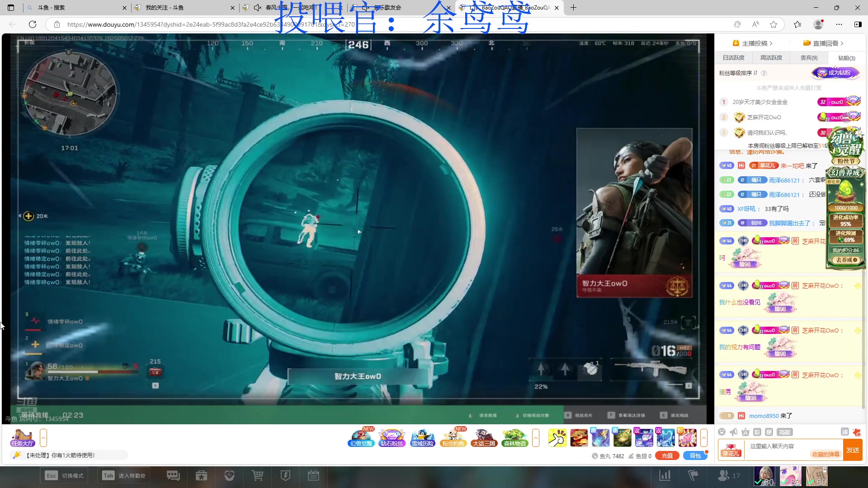The height and width of the screenshot is (488, 868).
Task: Open browser settings ellipsis menu
Action: point(839,24)
